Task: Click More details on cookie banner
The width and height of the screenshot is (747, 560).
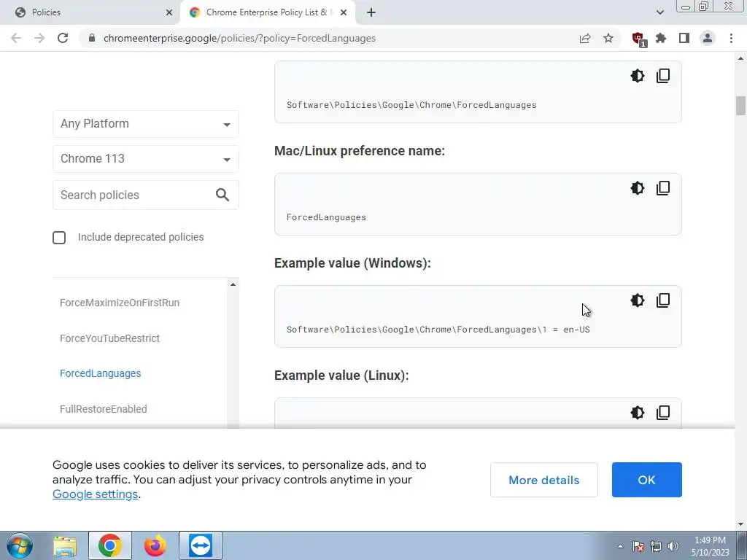Action: (544, 480)
